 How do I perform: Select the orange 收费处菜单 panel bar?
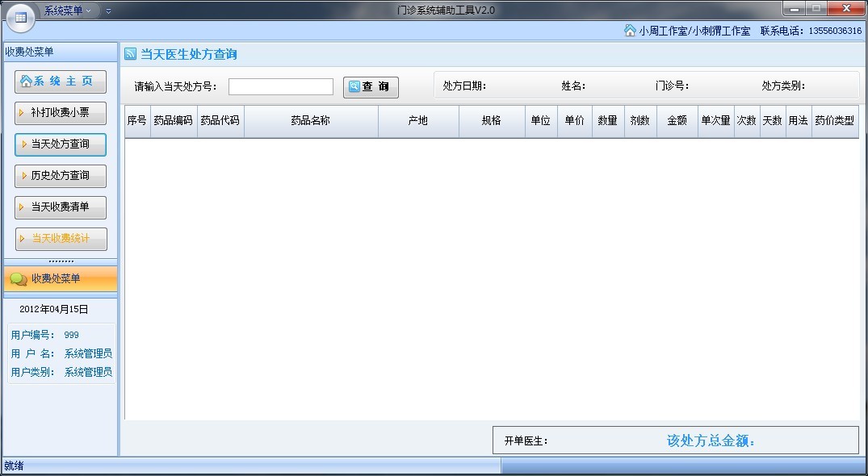coord(61,279)
